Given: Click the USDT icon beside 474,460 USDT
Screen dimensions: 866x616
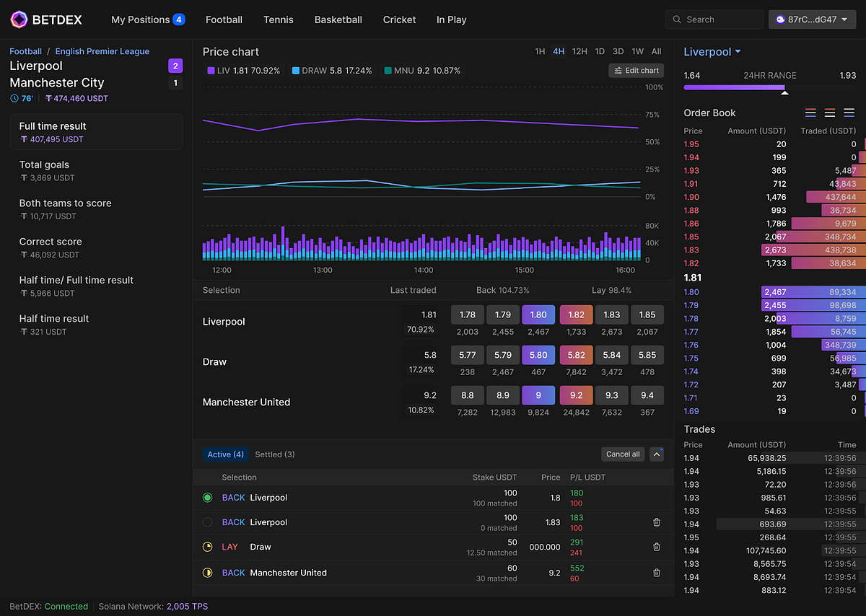Looking at the screenshot, I should coord(48,98).
